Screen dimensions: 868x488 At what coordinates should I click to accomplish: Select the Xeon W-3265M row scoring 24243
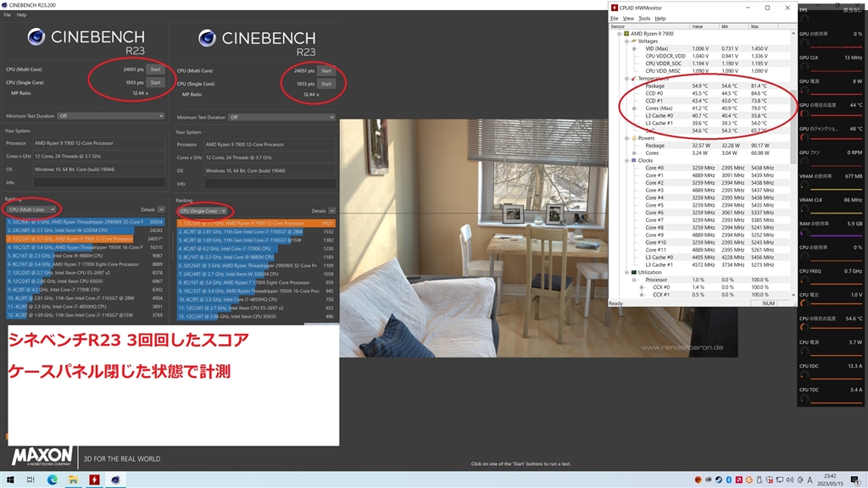pos(86,230)
